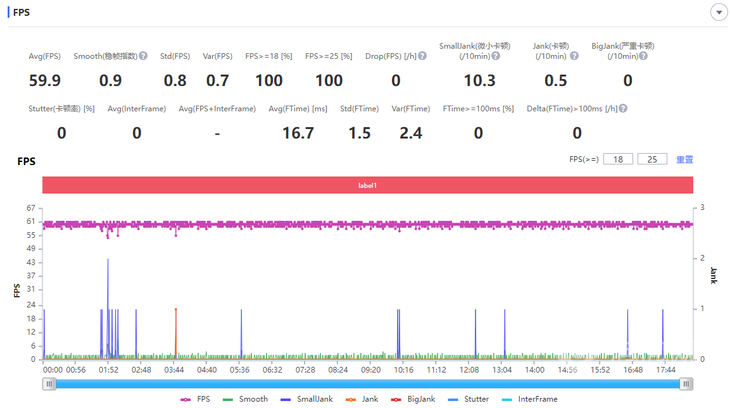Click the reset (重置) link
730x408 pixels.
pos(685,159)
